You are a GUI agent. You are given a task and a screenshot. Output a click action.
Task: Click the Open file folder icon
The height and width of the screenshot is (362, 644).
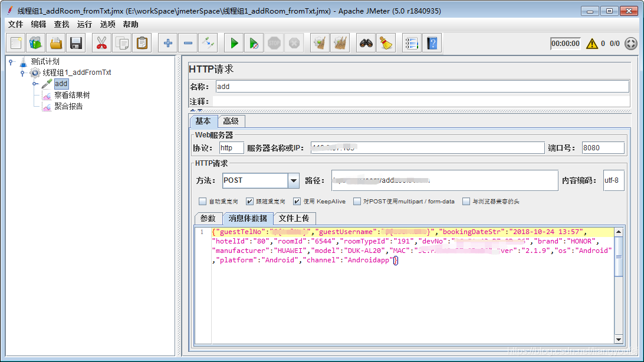pyautogui.click(x=56, y=43)
